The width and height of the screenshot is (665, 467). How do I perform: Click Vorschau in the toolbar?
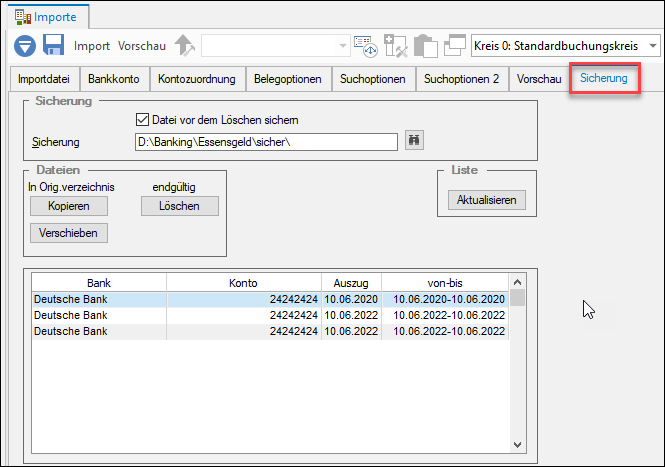(x=142, y=46)
